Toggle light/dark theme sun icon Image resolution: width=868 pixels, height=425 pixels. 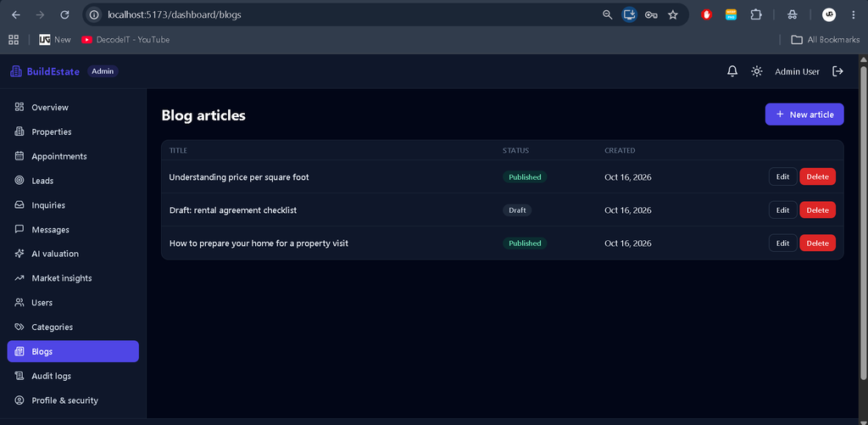coord(757,71)
